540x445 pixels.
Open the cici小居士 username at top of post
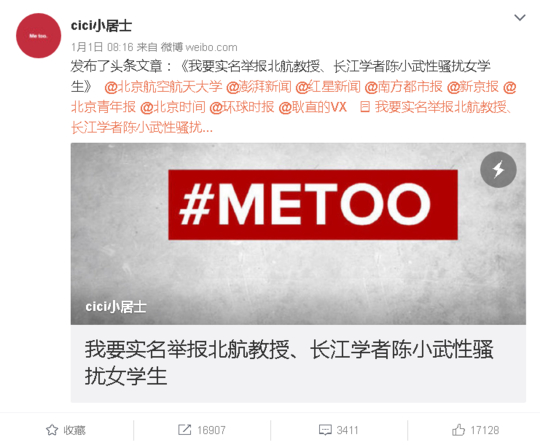[x=101, y=26]
